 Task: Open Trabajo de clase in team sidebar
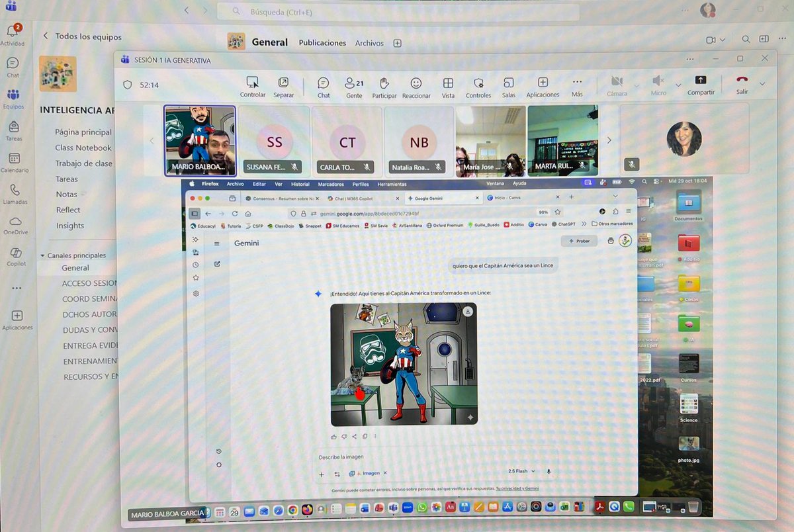click(x=84, y=163)
